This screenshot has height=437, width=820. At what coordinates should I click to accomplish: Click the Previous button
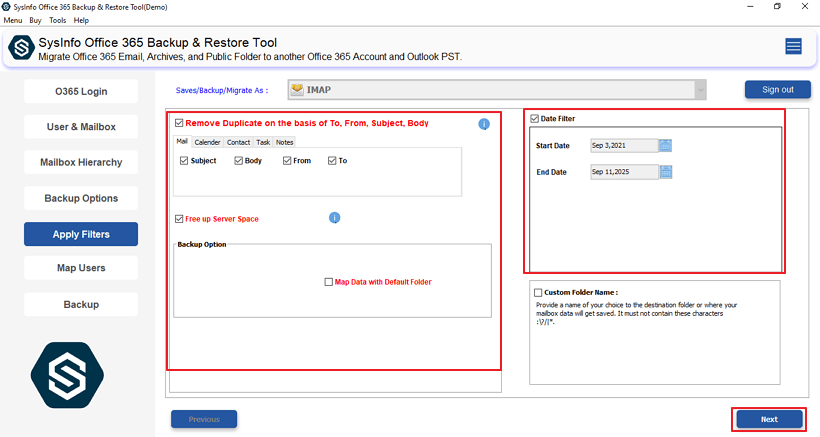pos(204,419)
